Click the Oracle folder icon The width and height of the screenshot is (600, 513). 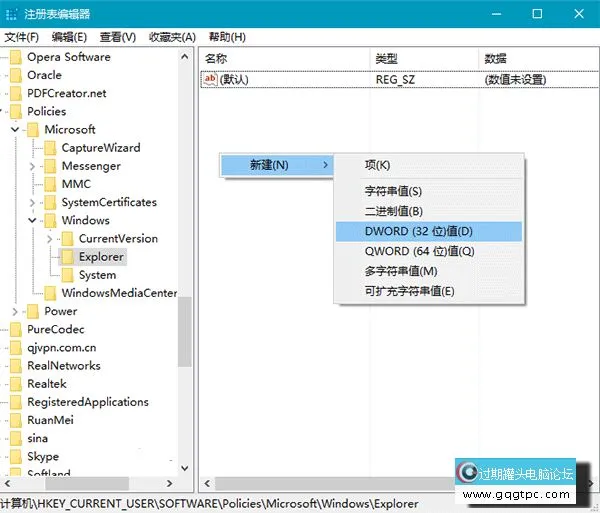pos(16,75)
